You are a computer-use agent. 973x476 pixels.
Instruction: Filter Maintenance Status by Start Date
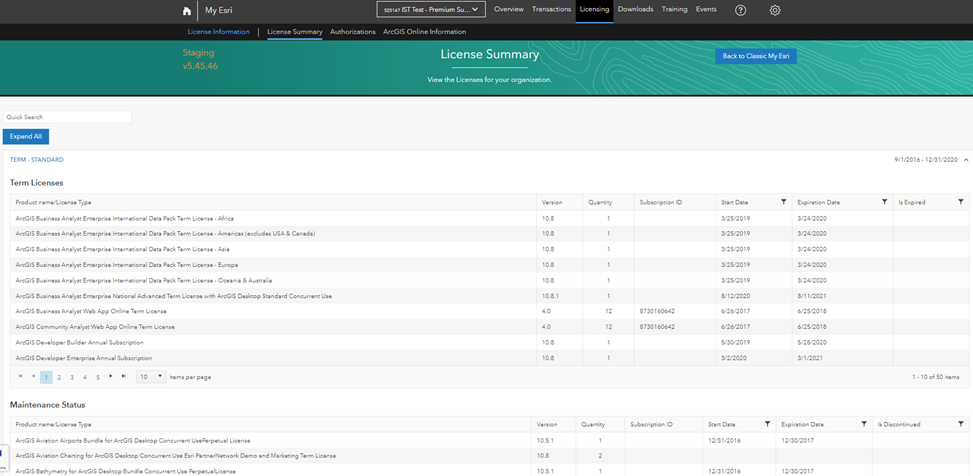pyautogui.click(x=768, y=424)
